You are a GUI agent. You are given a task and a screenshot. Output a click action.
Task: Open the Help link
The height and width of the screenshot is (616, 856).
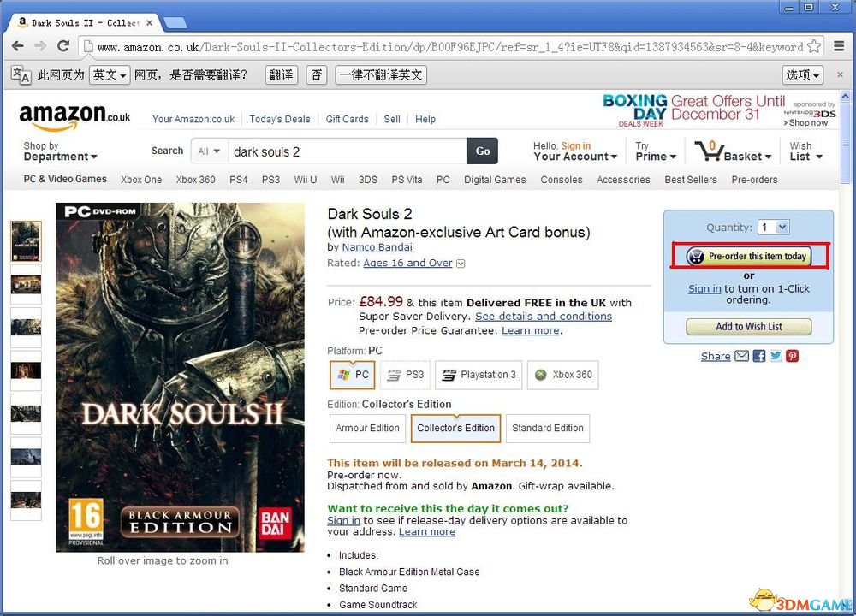tap(425, 119)
